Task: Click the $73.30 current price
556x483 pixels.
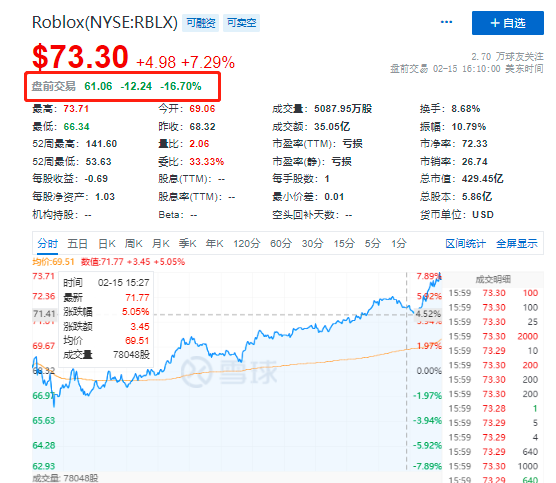Action: tap(80, 57)
